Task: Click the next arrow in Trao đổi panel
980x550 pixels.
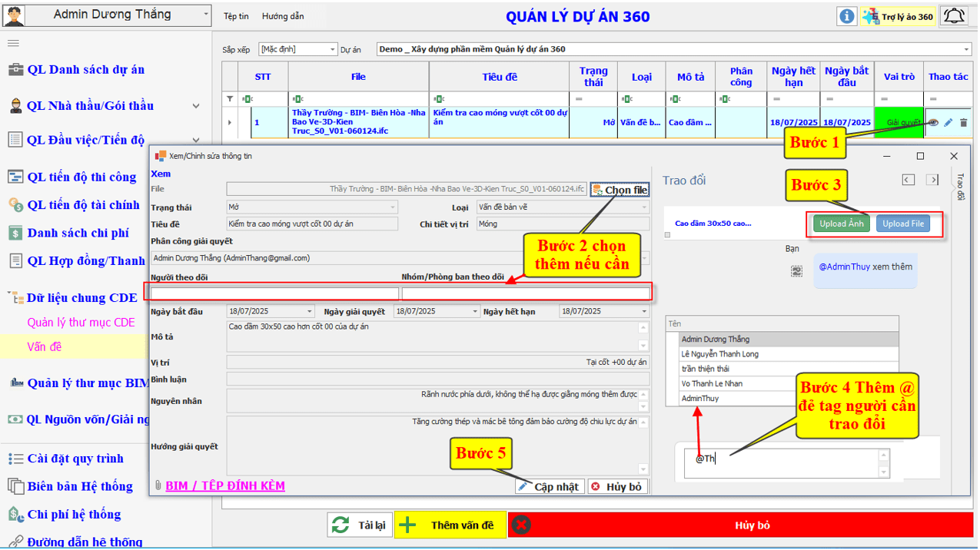Action: (x=932, y=180)
